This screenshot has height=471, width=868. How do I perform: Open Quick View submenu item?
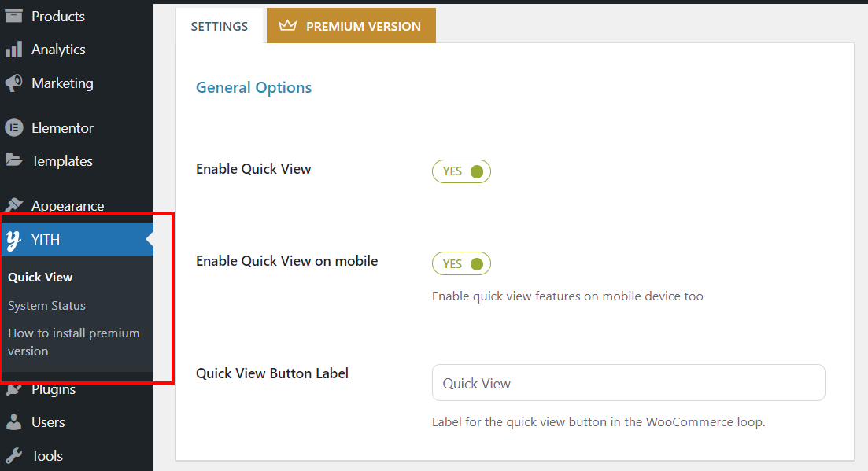pyautogui.click(x=40, y=278)
